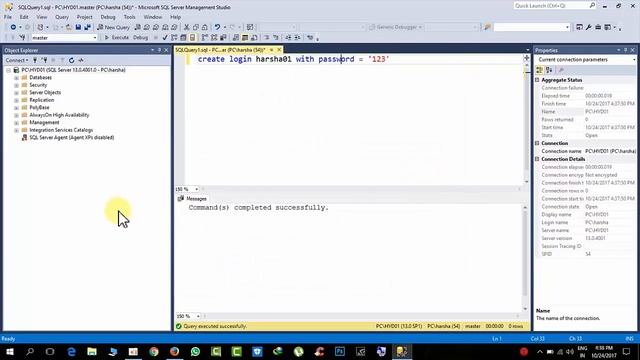
Task: Click the Toolbox icon in top toolbar
Action: pyautogui.click(x=598, y=27)
